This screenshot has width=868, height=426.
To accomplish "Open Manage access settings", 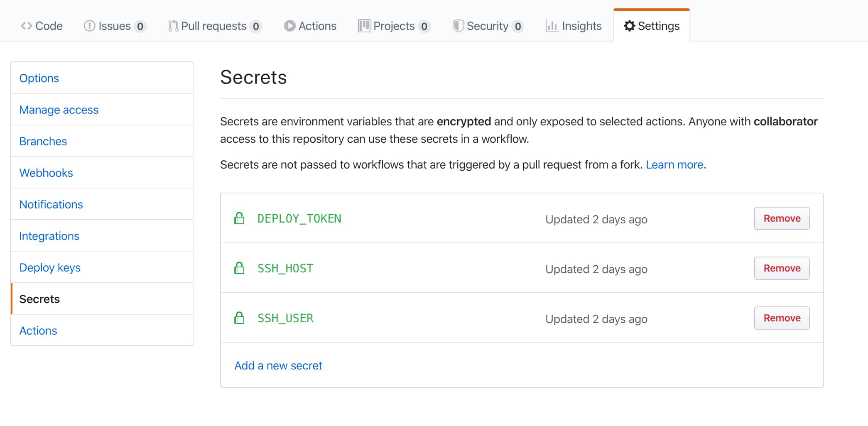I will coord(59,110).
